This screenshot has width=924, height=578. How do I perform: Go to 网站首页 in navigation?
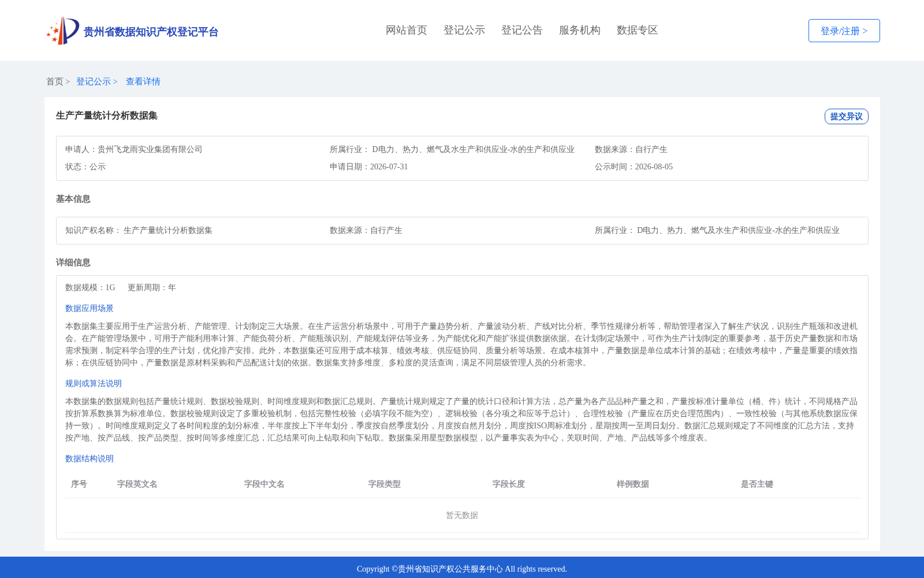(x=407, y=30)
